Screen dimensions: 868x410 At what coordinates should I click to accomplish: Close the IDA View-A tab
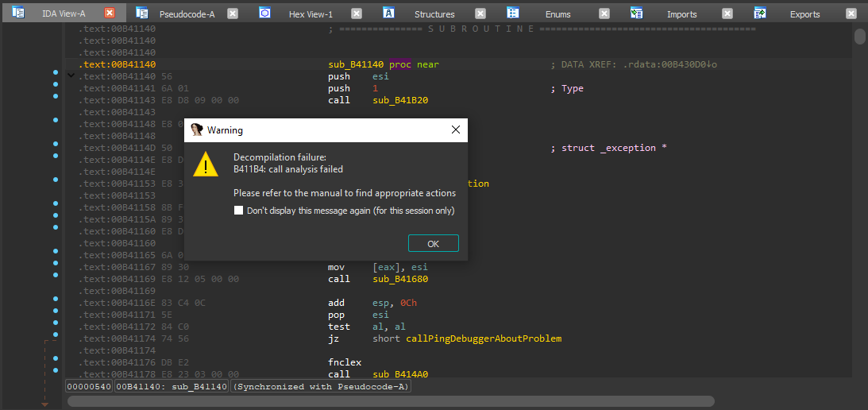[110, 14]
